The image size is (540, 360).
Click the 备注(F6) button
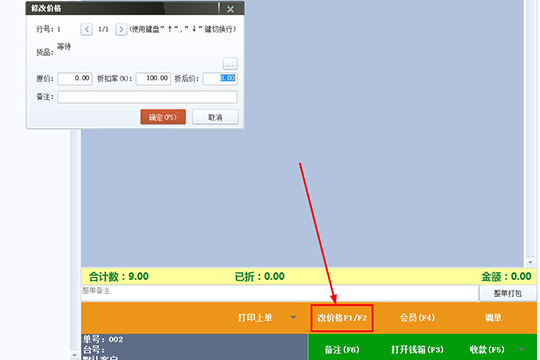pos(342,350)
